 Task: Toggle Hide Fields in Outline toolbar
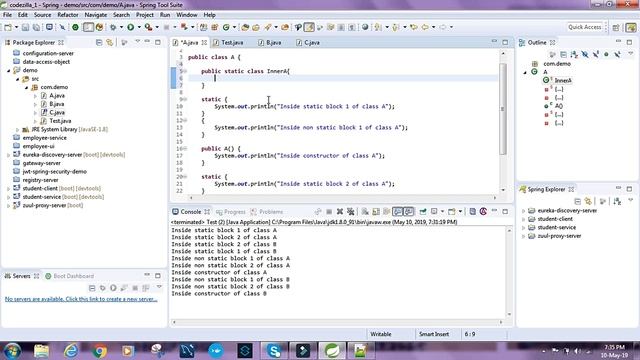[585, 54]
